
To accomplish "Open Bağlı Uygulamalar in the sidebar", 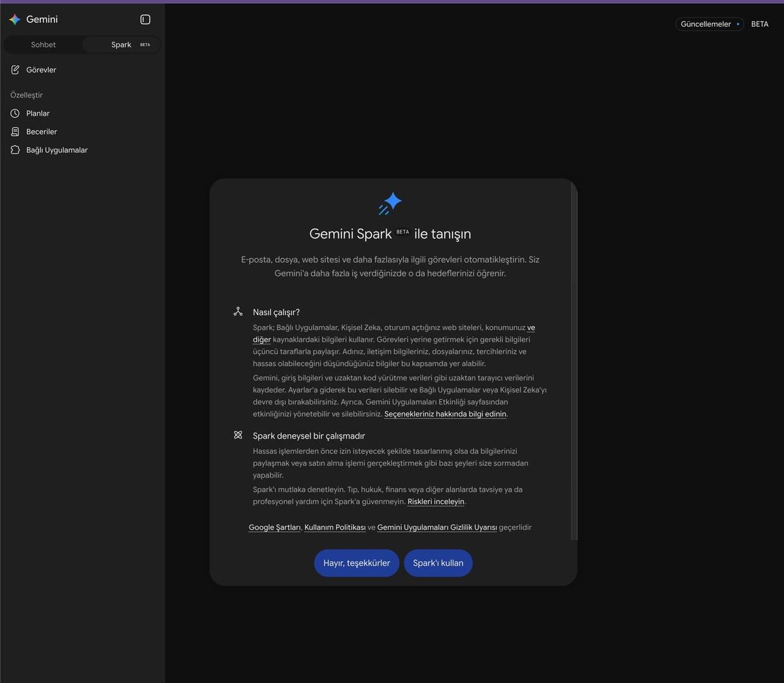I will coord(82,150).
